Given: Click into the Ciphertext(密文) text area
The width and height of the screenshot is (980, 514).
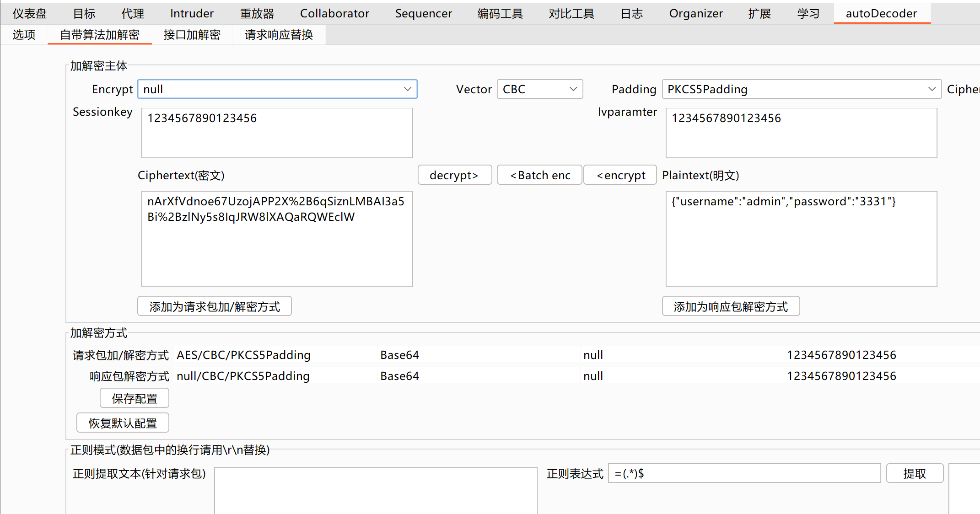Looking at the screenshot, I should pyautogui.click(x=277, y=239).
